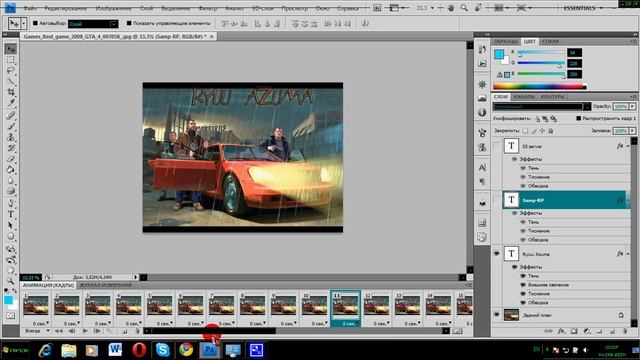Collapse the Ryuu Azuma layer effects arrow
The image size is (640, 360).
tap(628, 254)
